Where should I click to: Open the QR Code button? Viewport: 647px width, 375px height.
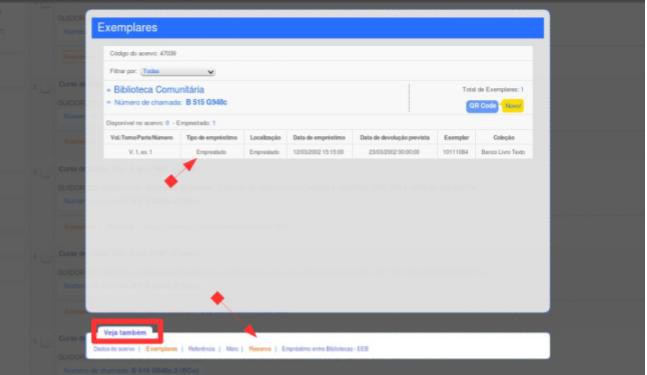tap(482, 106)
